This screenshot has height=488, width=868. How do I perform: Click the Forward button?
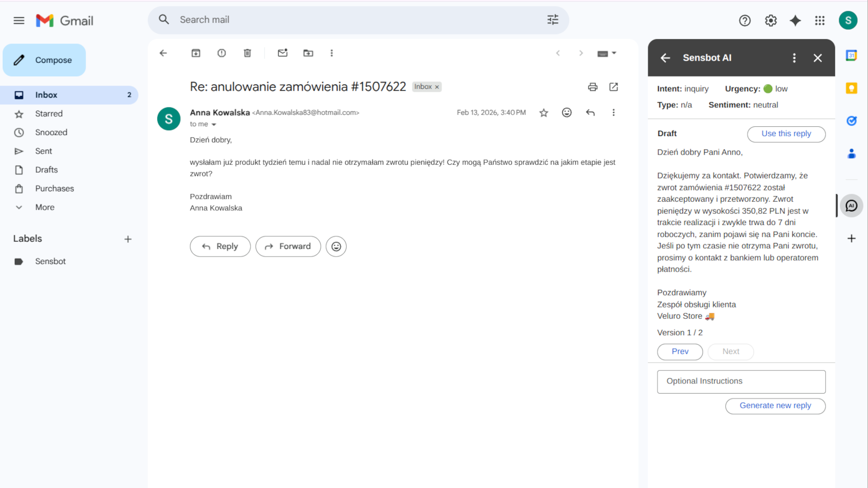288,246
